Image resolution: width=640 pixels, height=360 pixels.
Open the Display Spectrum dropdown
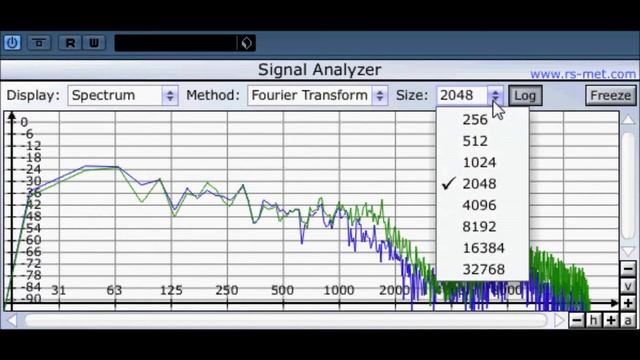point(123,96)
